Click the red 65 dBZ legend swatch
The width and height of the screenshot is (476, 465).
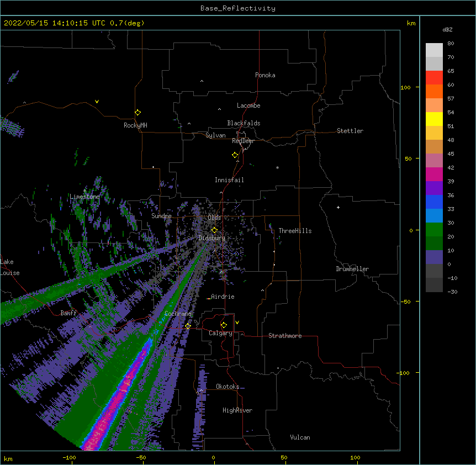point(434,78)
